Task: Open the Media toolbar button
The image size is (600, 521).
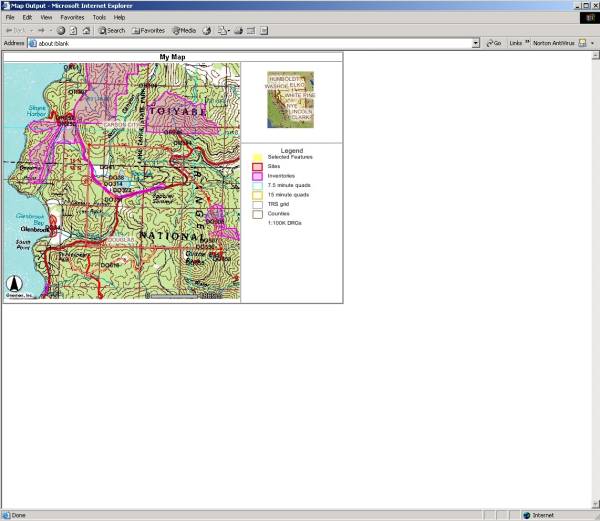Action: coord(184,30)
